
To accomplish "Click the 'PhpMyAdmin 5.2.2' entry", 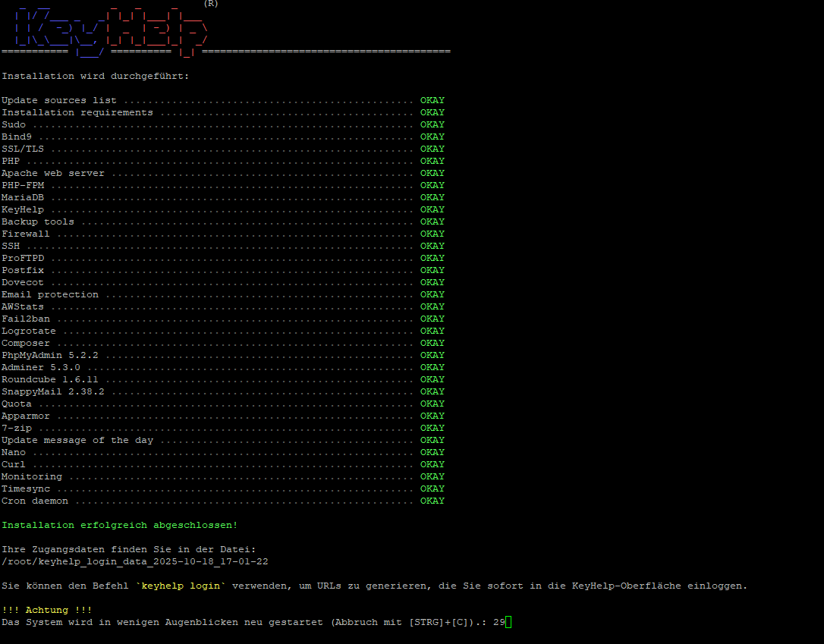I will pyautogui.click(x=49, y=356).
